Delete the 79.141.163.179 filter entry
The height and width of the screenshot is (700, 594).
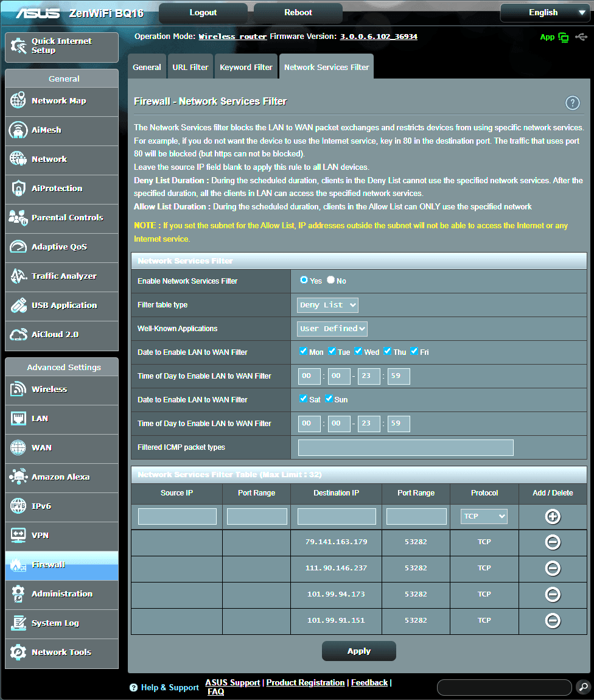553,542
